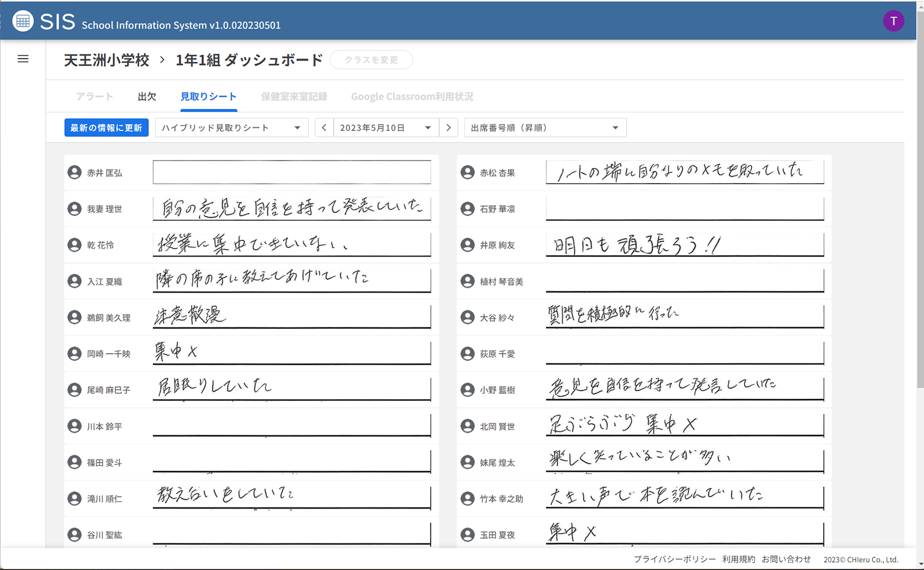924x570 pixels.
Task: Click avatar icon for 赤松 杏果
Action: click(x=468, y=173)
